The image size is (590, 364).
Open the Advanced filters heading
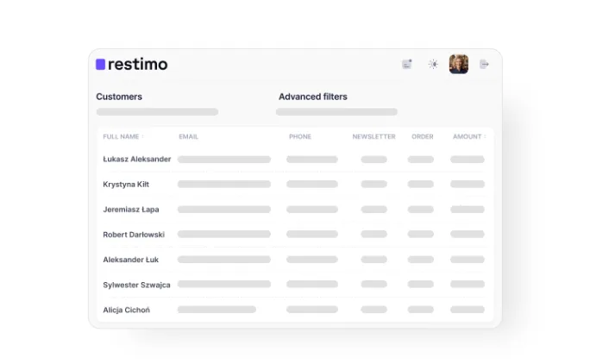pos(313,97)
